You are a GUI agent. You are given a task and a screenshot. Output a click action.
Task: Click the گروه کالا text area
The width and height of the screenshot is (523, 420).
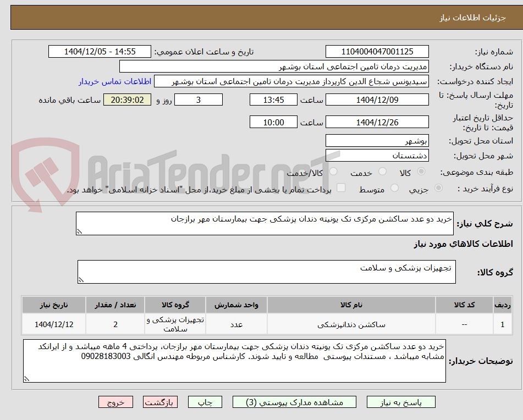pos(267,272)
